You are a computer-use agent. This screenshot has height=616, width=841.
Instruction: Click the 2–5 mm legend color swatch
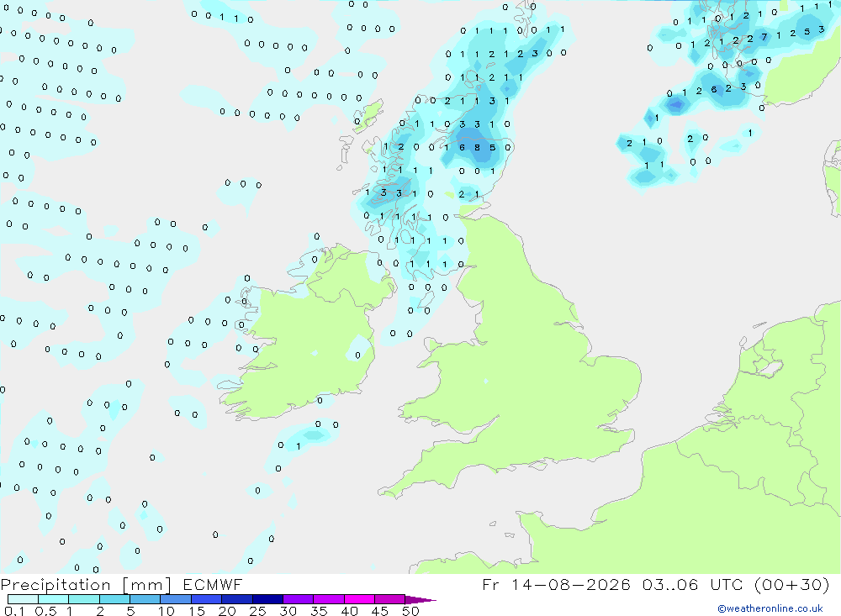coord(114,599)
